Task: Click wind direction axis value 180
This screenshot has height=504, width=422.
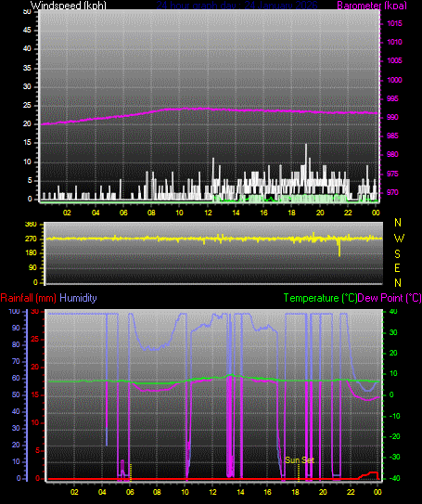Action: 31,253
